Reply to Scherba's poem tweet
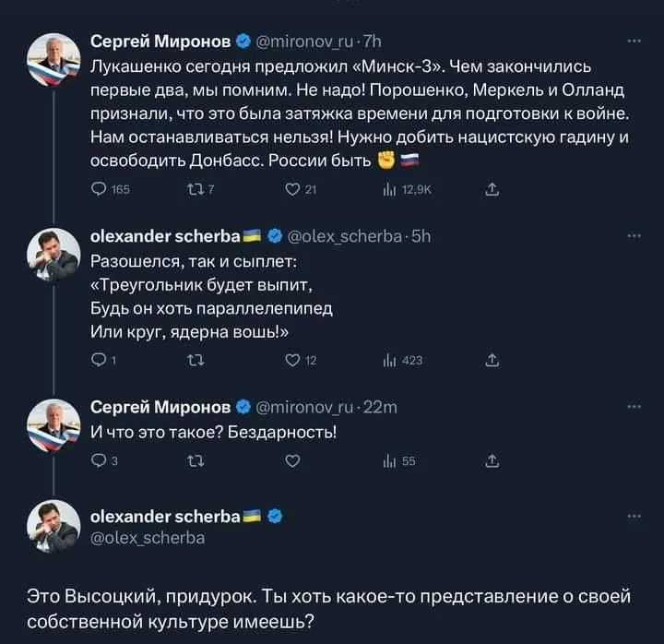This screenshot has height=644, width=664. pos(99,360)
